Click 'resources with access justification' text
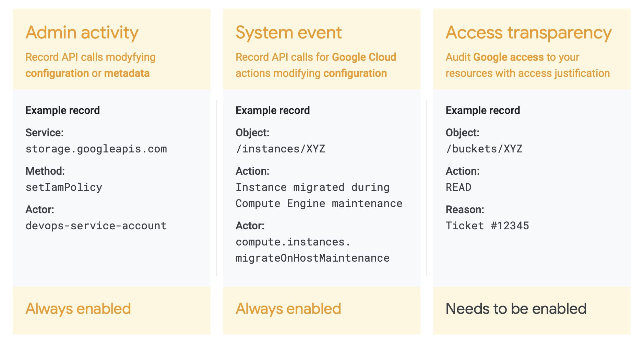The width and height of the screenshot is (644, 344). coord(528,73)
